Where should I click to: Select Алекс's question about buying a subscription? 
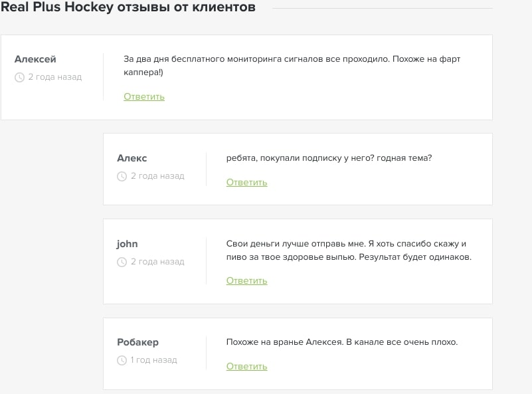[327, 158]
